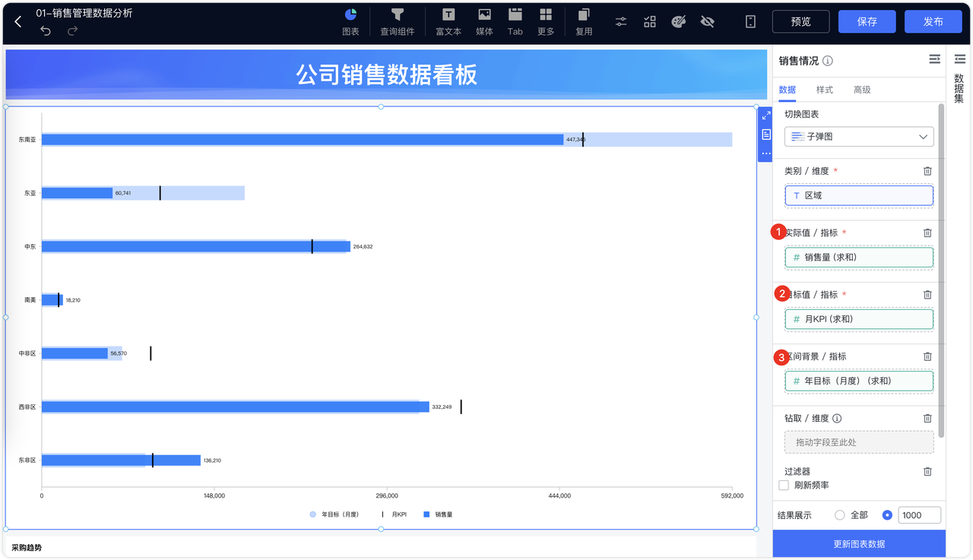The height and width of the screenshot is (560, 973).
Task: Delete the 钻取 / 维度 field
Action: pyautogui.click(x=927, y=418)
